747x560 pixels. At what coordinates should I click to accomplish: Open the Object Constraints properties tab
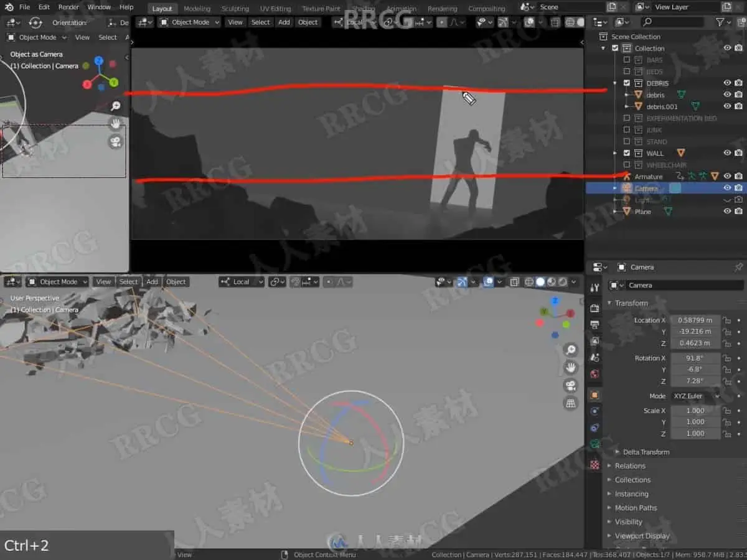594,427
